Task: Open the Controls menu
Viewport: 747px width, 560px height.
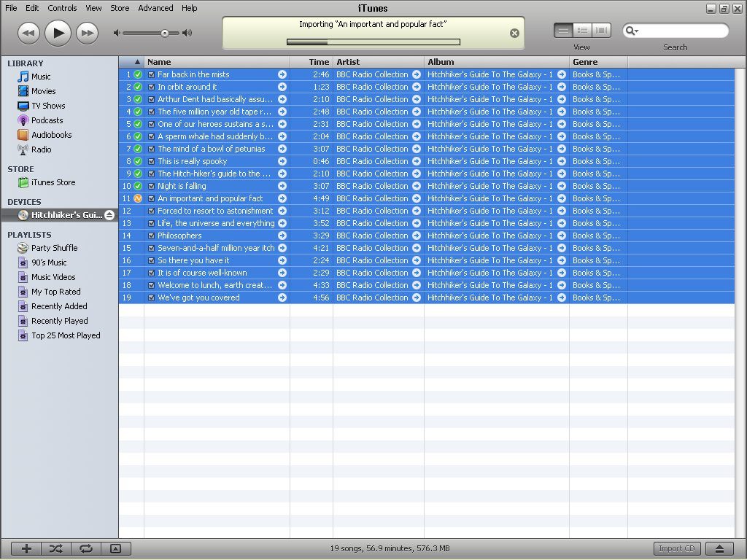Action: [63, 8]
